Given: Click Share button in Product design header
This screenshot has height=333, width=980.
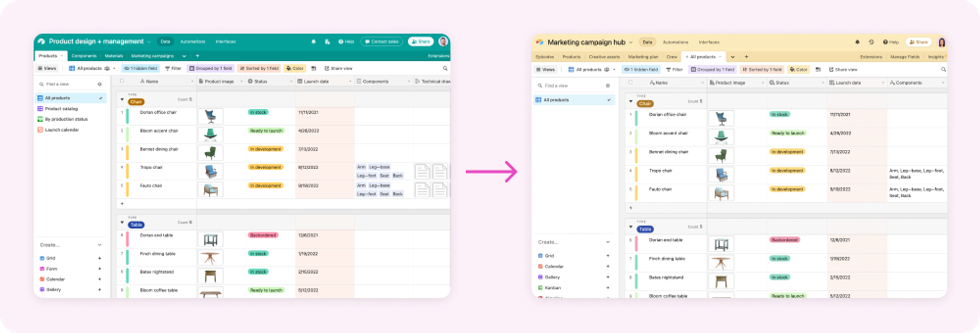Looking at the screenshot, I should (421, 42).
